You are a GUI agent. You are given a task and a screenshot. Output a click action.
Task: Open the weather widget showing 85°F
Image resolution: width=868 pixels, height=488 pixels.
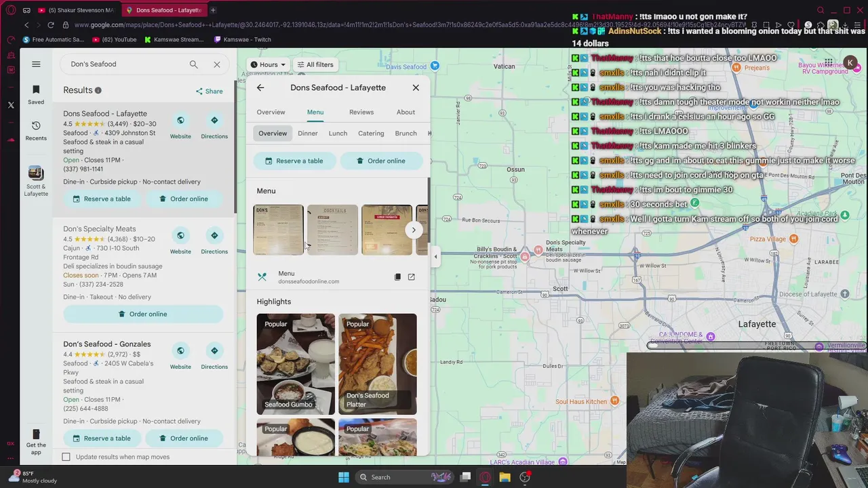[x=34, y=477]
